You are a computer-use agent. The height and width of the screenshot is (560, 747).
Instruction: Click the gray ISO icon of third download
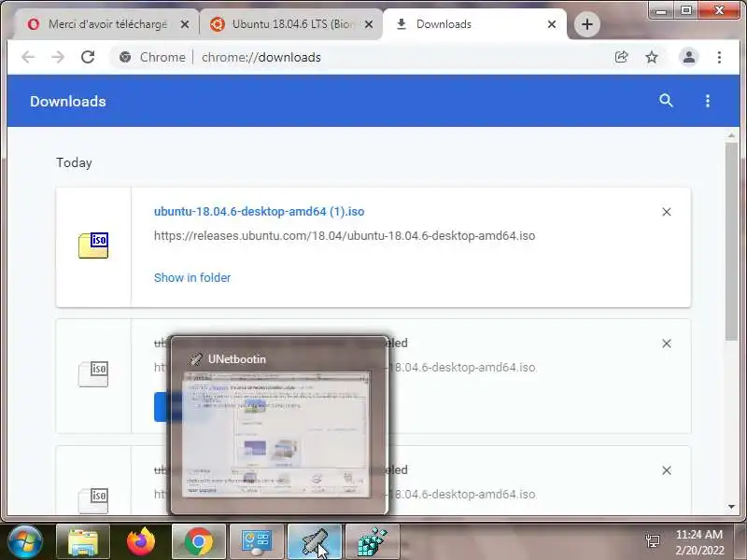tap(93, 500)
